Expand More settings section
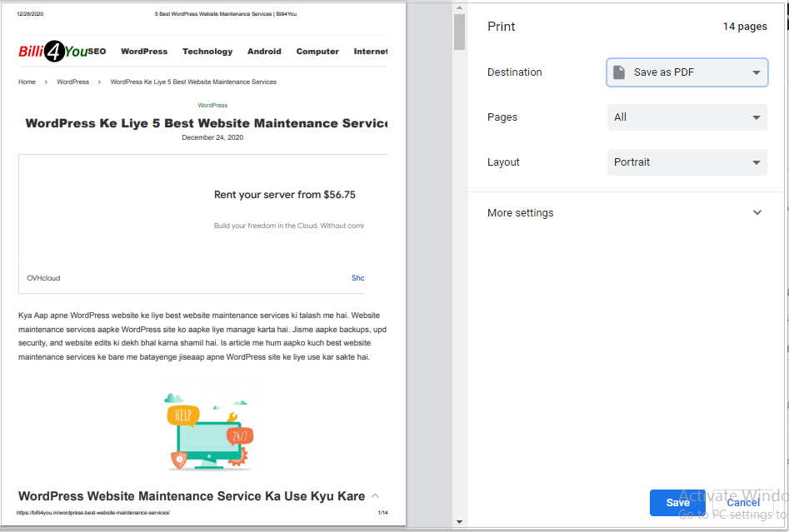 (625, 212)
